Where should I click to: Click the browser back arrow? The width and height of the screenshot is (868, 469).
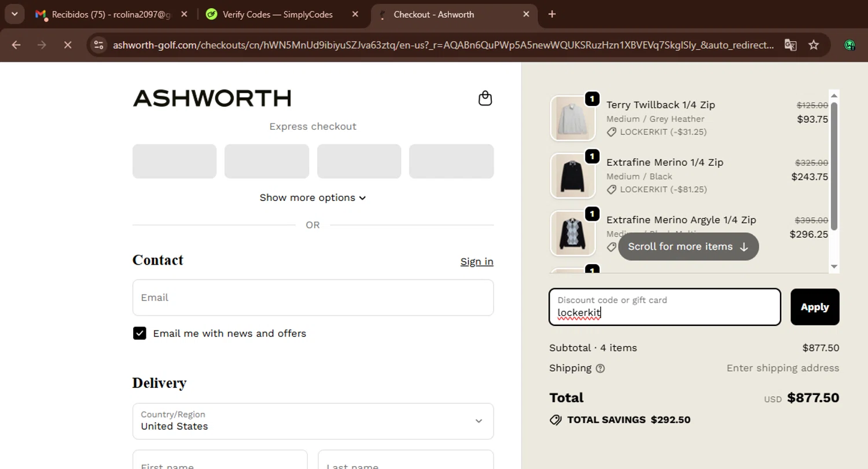coord(16,45)
